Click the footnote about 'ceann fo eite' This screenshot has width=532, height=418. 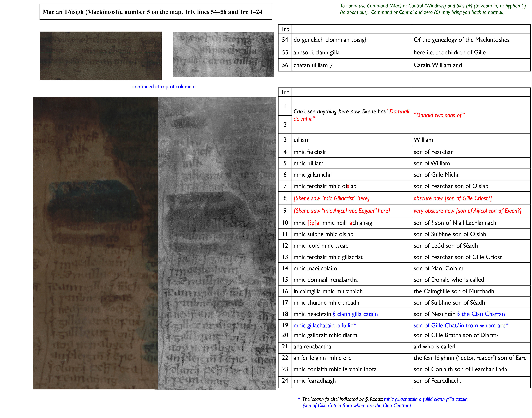click(383, 402)
